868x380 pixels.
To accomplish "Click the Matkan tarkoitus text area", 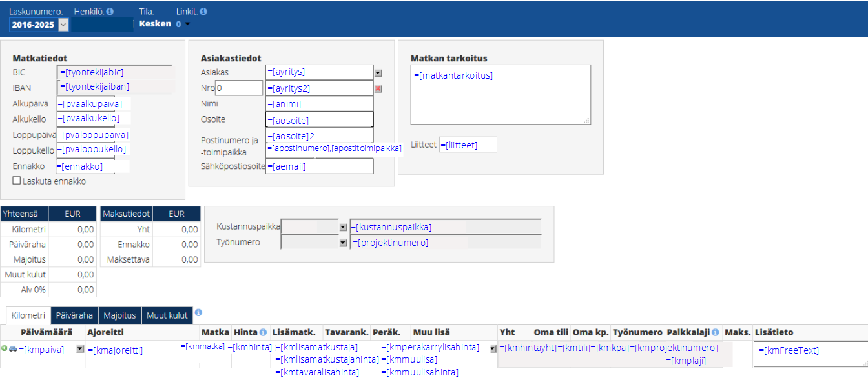I will point(501,97).
